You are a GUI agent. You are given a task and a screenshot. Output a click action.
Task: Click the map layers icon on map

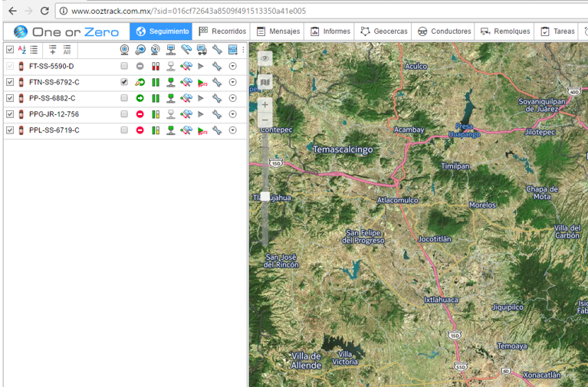tap(264, 82)
